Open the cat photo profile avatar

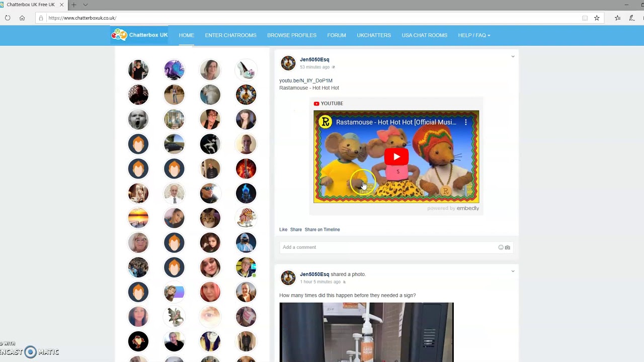210,218
